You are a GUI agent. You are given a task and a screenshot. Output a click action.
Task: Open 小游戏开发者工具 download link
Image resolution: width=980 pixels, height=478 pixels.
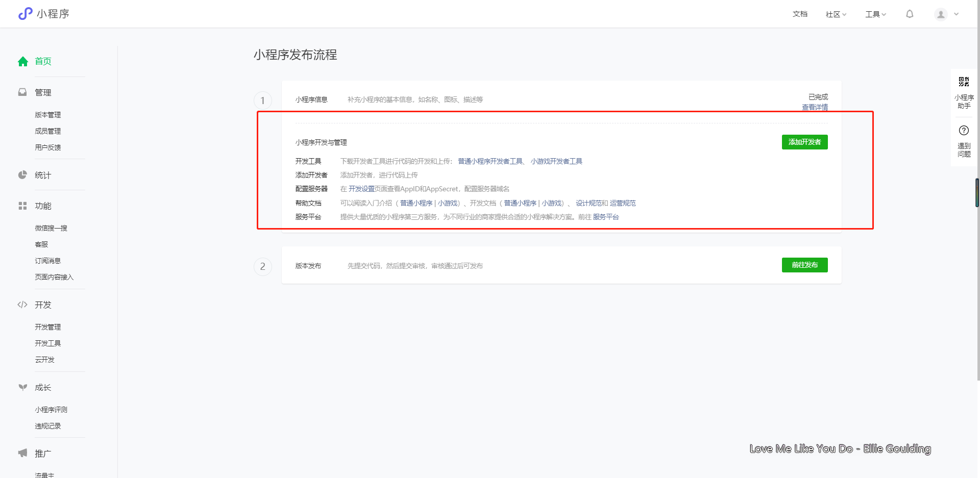[x=556, y=161]
